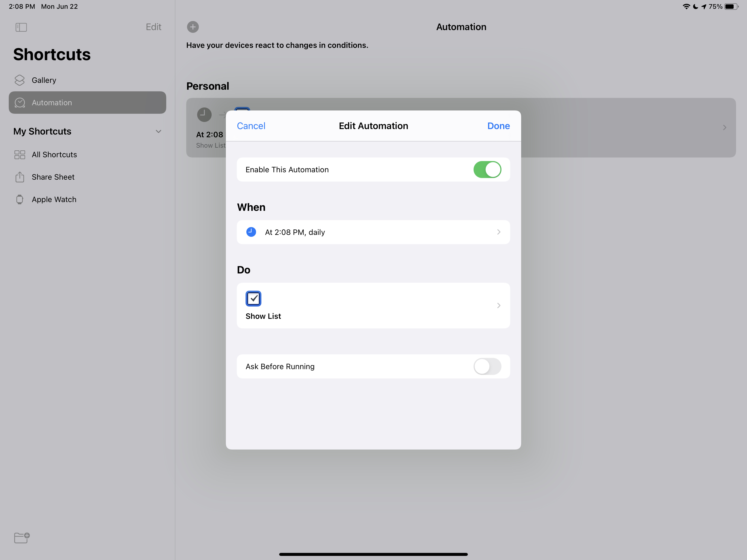This screenshot has width=747, height=560.
Task: Switch to Automation in the sidebar
Action: (52, 103)
